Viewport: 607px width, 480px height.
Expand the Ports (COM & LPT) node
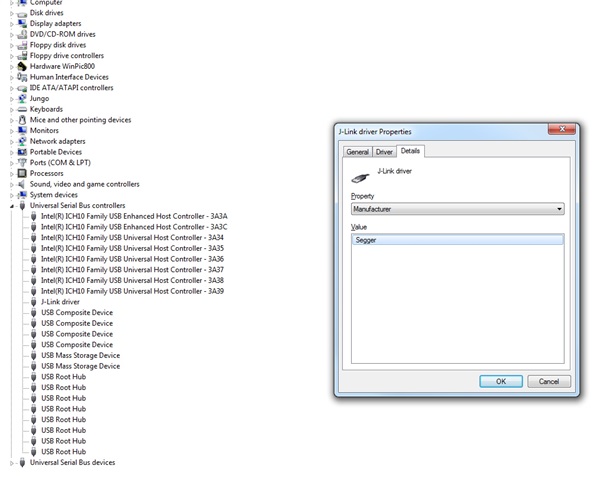tap(12, 163)
